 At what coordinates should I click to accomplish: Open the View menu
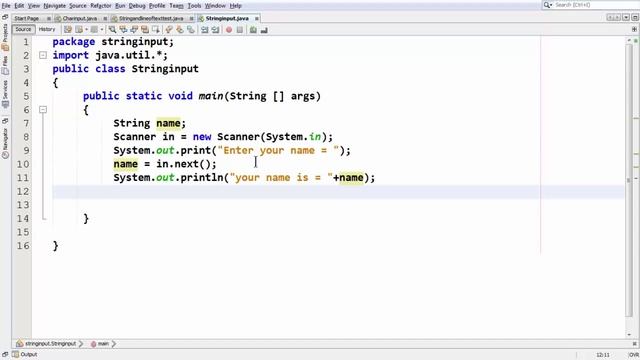[34, 6]
